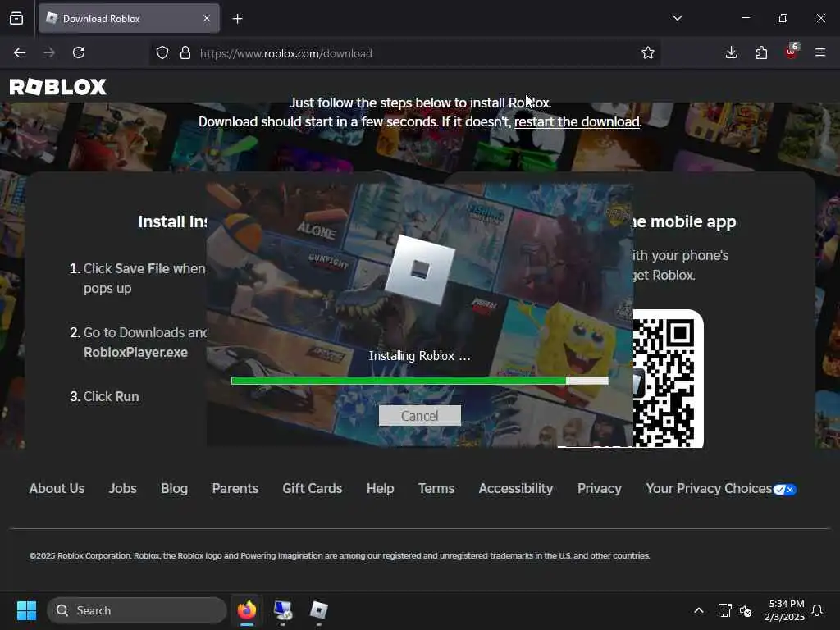This screenshot has width=840, height=630.
Task: Open the Firefox hamburger application menu
Action: [x=820, y=52]
